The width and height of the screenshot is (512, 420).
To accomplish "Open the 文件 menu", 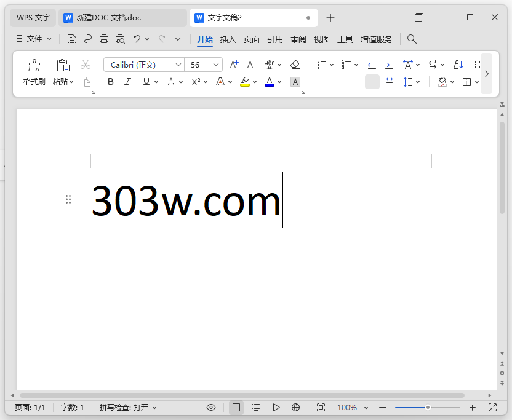I will (x=34, y=38).
